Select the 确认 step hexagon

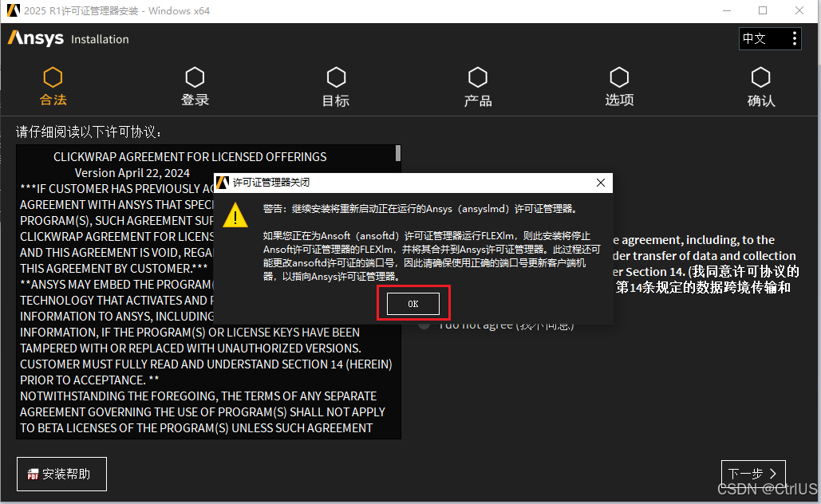(x=761, y=77)
